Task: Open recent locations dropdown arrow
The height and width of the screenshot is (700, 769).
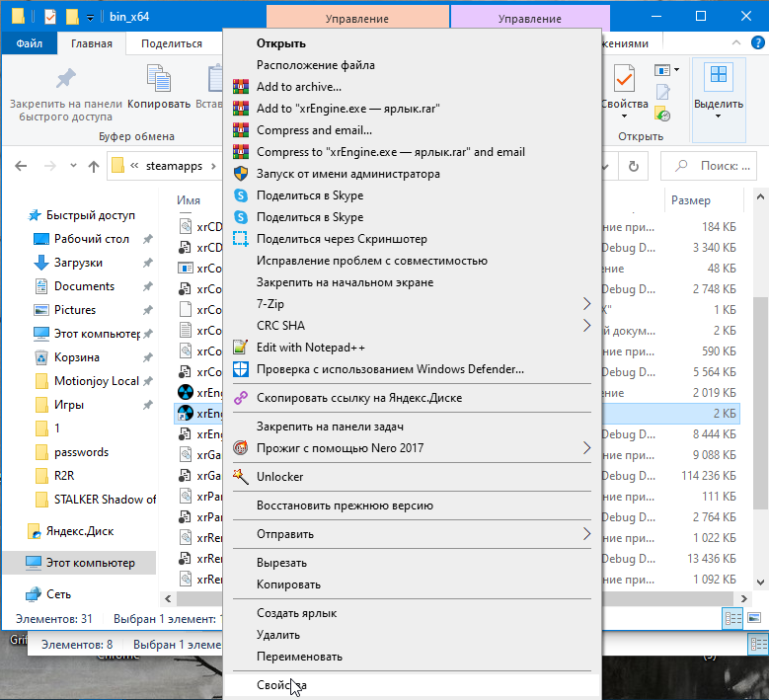Action: tap(73, 165)
